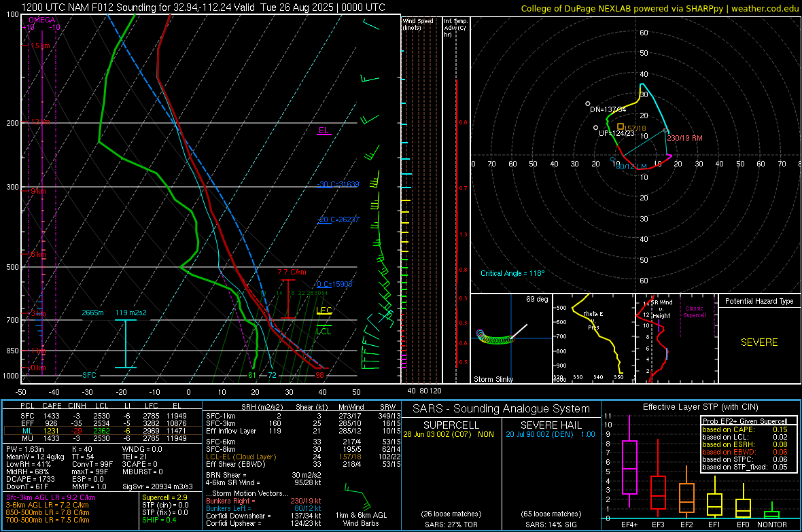The image size is (802, 532).
Task: Select the OMEGA label on the skew-T
Action: click(x=41, y=20)
